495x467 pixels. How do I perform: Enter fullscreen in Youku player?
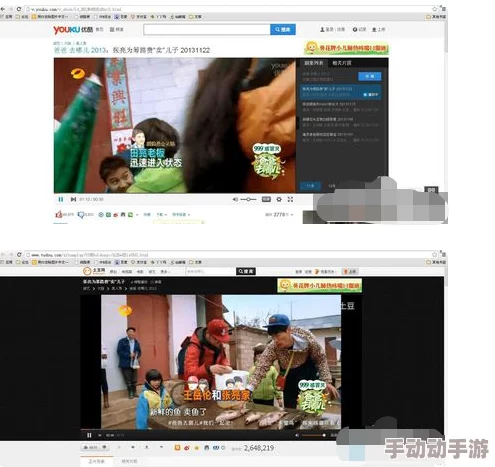coord(290,199)
